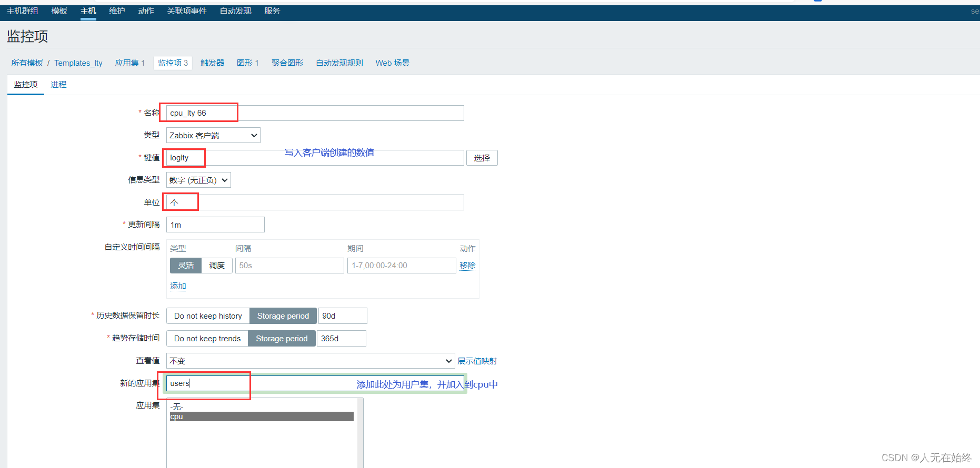Select Storage period for history retention
The height and width of the screenshot is (468, 980).
[283, 316]
